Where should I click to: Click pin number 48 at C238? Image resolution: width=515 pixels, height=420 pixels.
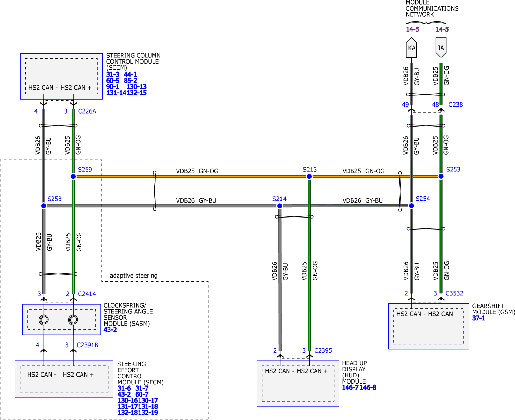tap(435, 105)
